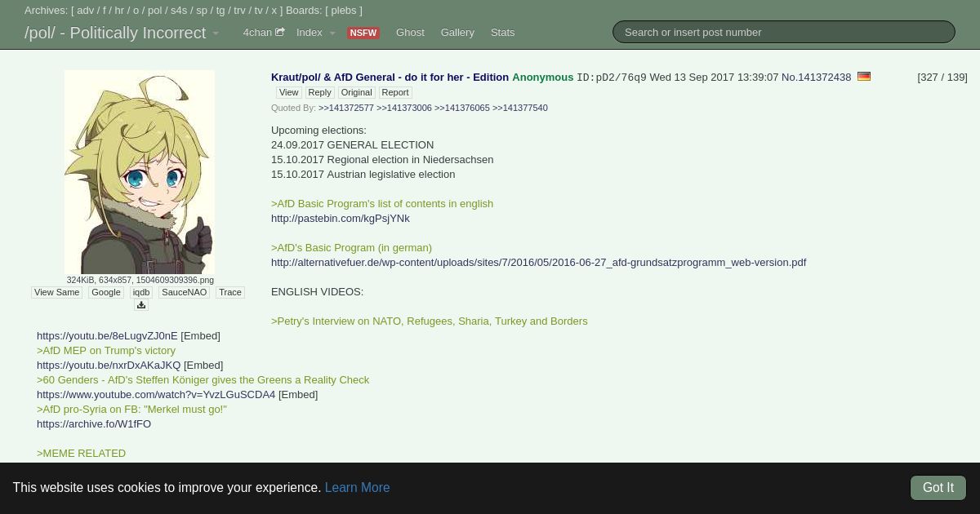Click the reply count [327 / 139]
The image size is (980, 514).
[x=942, y=77]
